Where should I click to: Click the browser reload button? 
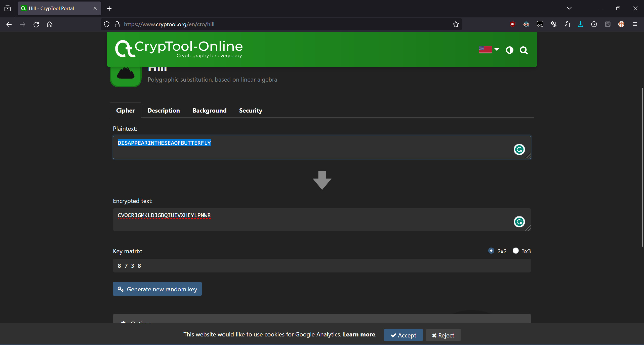(36, 24)
